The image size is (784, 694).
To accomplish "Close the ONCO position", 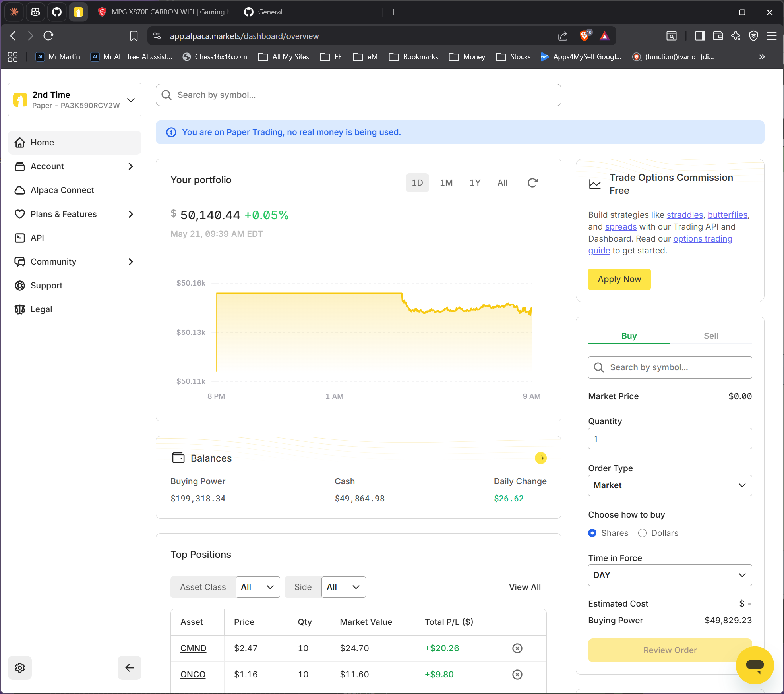I will tap(517, 675).
